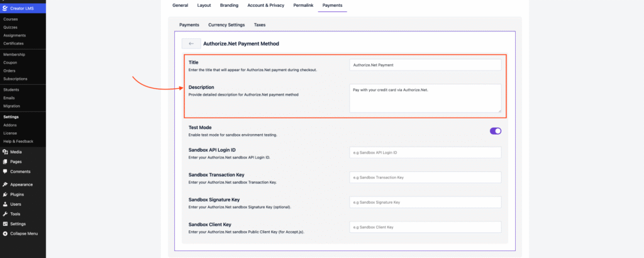Open Orders in the sidebar
The width and height of the screenshot is (644, 258).
pos(9,70)
